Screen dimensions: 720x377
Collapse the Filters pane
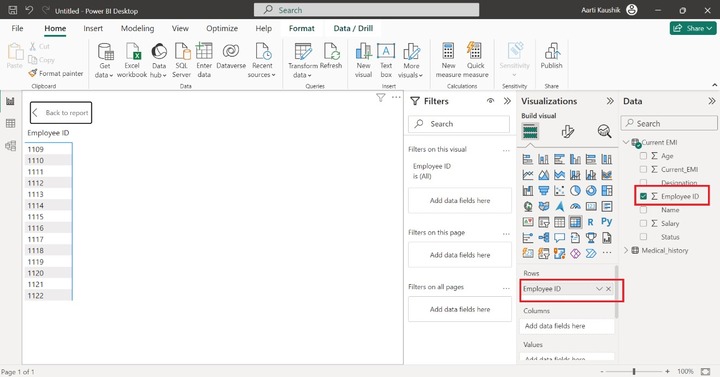(x=507, y=101)
